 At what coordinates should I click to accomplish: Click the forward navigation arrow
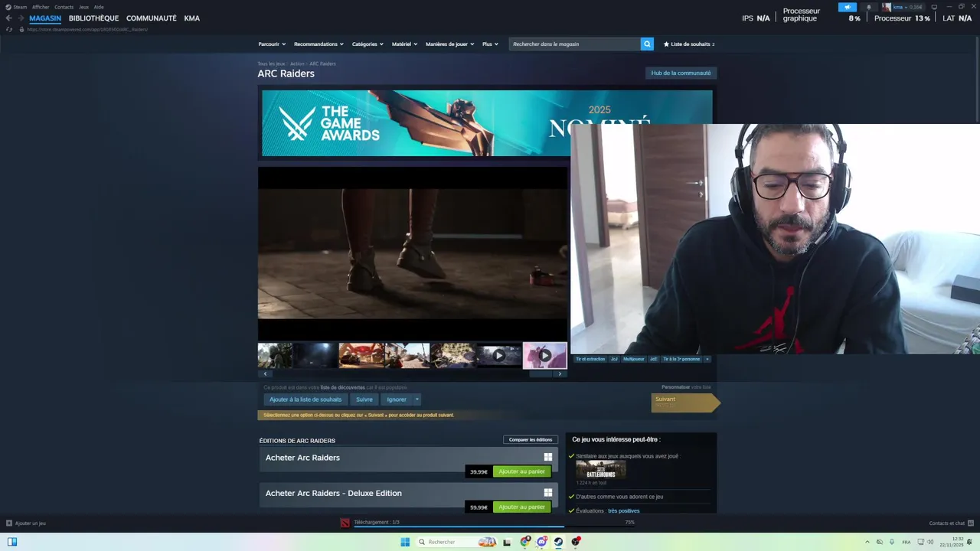(21, 18)
